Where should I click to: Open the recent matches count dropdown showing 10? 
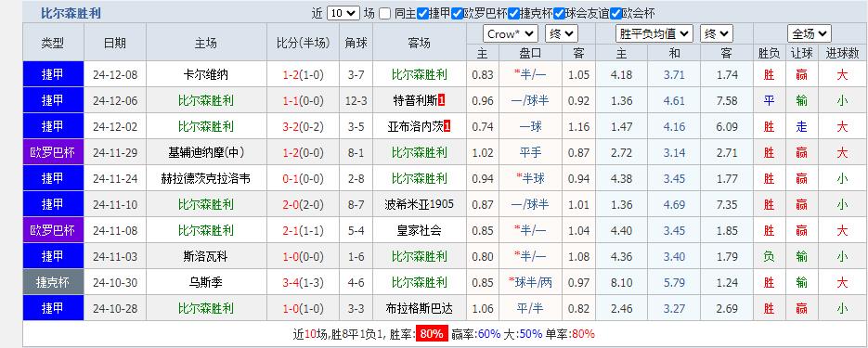(x=343, y=14)
